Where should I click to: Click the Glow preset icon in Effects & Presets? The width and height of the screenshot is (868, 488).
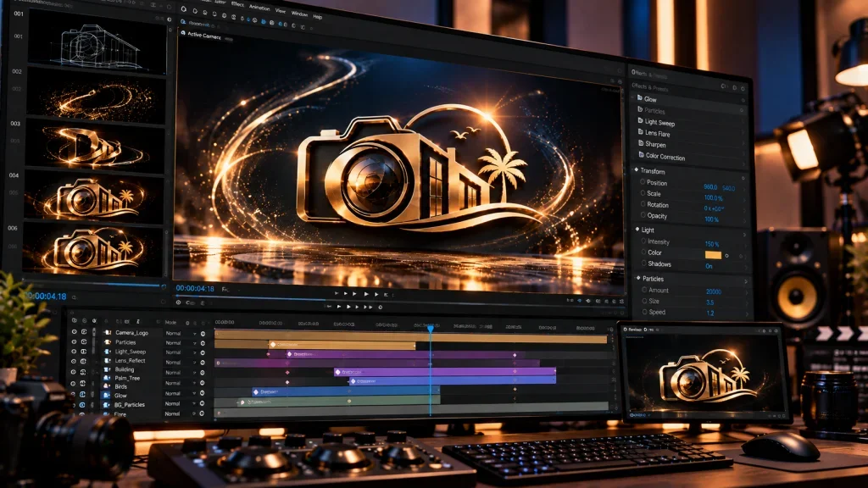click(639, 98)
